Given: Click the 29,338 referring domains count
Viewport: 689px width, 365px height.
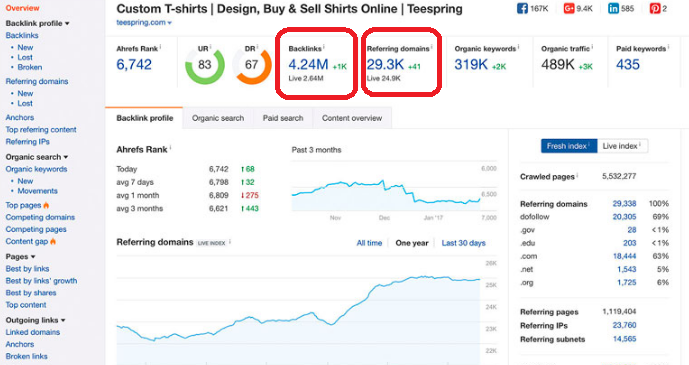Looking at the screenshot, I should pyautogui.click(x=624, y=204).
